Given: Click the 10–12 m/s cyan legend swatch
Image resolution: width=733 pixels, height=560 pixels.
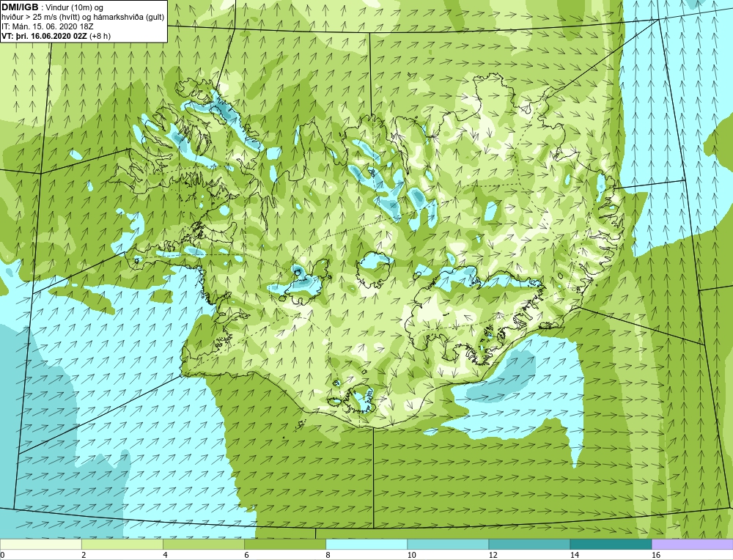Looking at the screenshot, I should [x=448, y=544].
